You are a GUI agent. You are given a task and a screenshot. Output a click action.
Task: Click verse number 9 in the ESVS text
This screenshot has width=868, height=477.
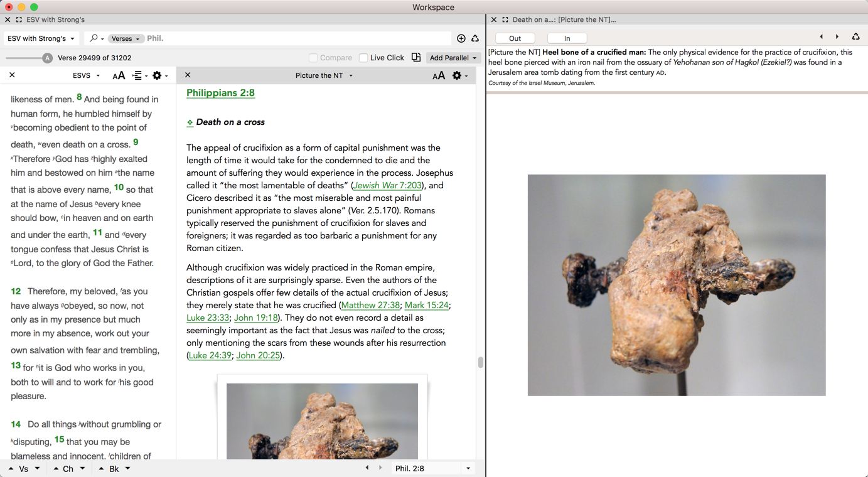click(x=136, y=142)
